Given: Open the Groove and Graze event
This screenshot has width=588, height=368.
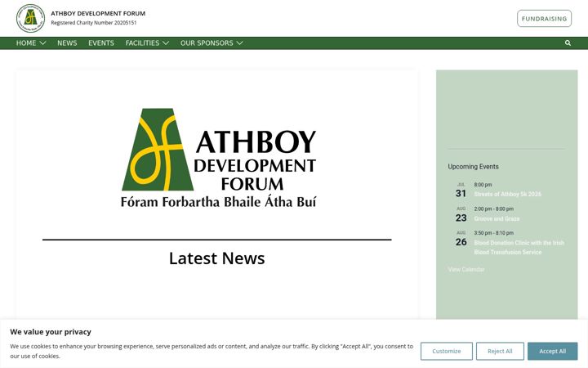Looking at the screenshot, I should tap(497, 218).
